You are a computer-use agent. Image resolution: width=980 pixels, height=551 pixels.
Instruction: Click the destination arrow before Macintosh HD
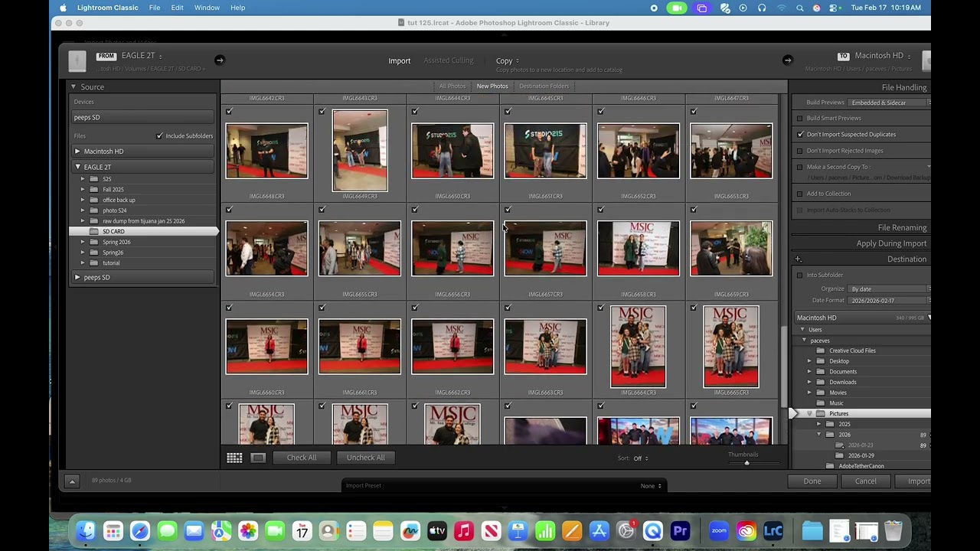[x=787, y=60]
